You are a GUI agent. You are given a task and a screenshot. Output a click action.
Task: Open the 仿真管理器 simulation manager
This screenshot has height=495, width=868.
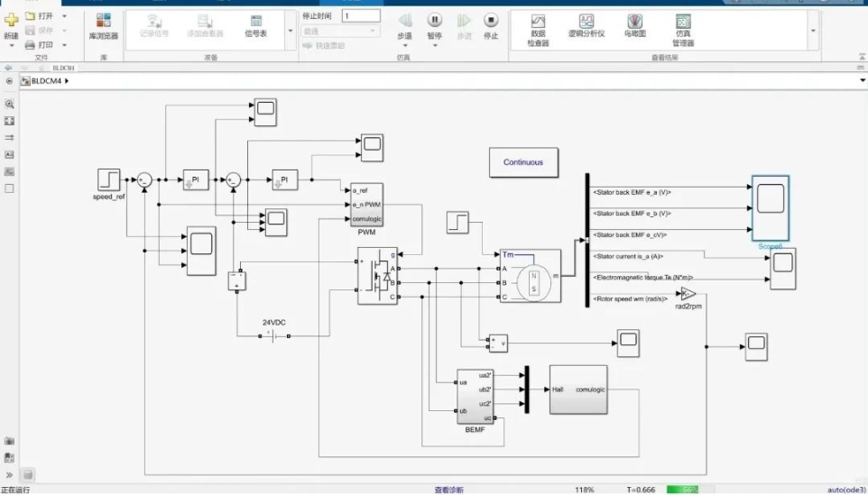[x=683, y=30]
